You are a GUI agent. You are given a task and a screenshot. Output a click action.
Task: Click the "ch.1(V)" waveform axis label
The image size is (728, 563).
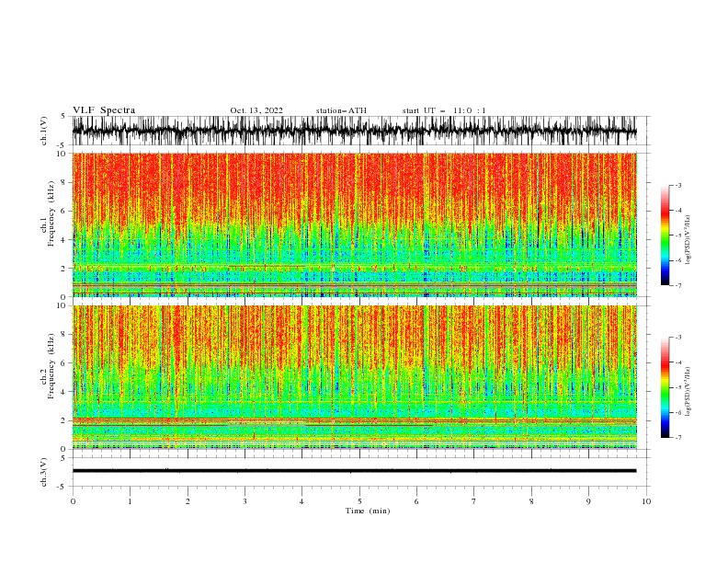point(44,131)
